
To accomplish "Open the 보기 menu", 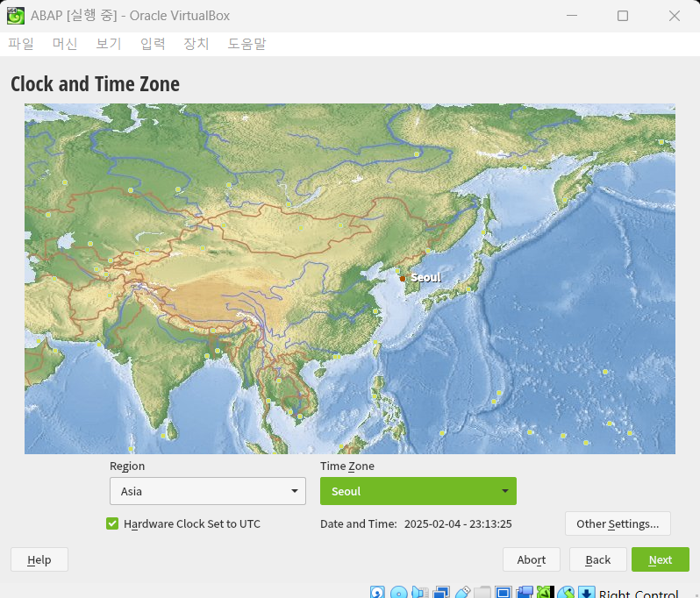I will tap(109, 44).
